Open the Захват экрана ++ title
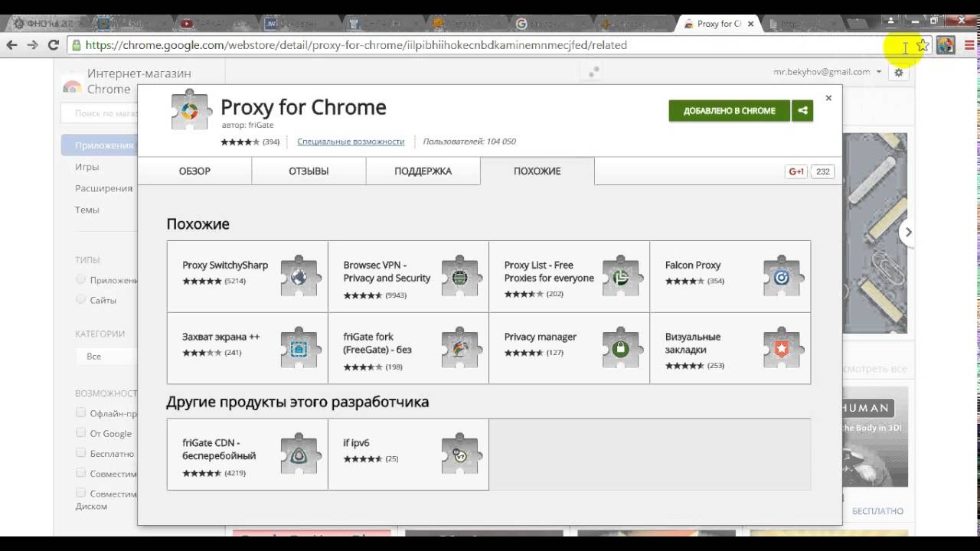Screen dimensions: 980x551 220,337
